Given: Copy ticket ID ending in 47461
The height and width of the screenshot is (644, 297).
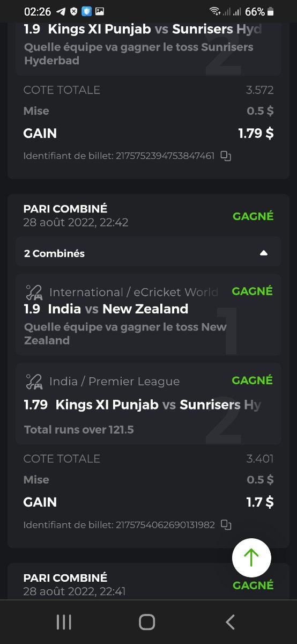Looking at the screenshot, I should [226, 156].
